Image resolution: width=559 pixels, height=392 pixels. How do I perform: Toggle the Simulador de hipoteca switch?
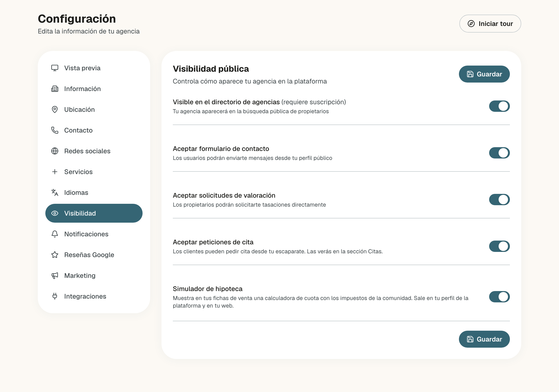point(499,297)
